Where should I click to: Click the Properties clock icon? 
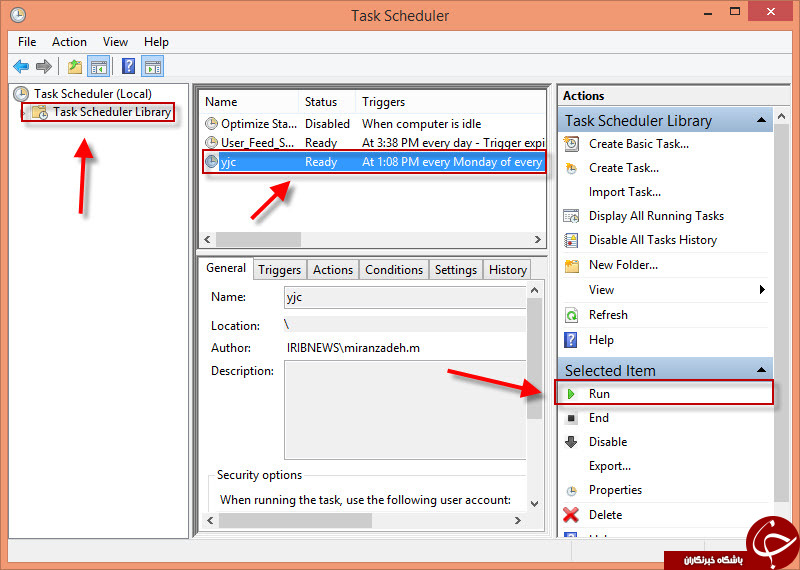(571, 491)
